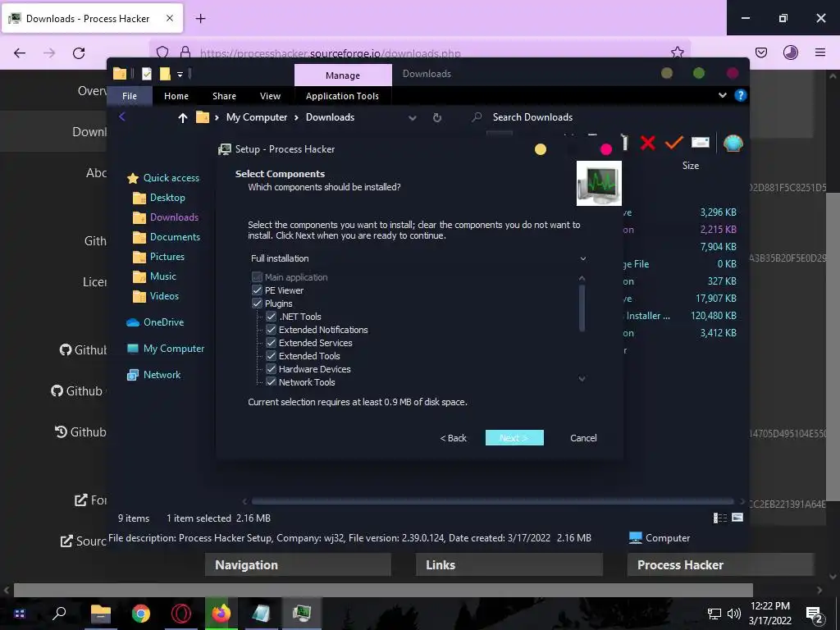Open Documents in the navigation pane

[x=175, y=237]
